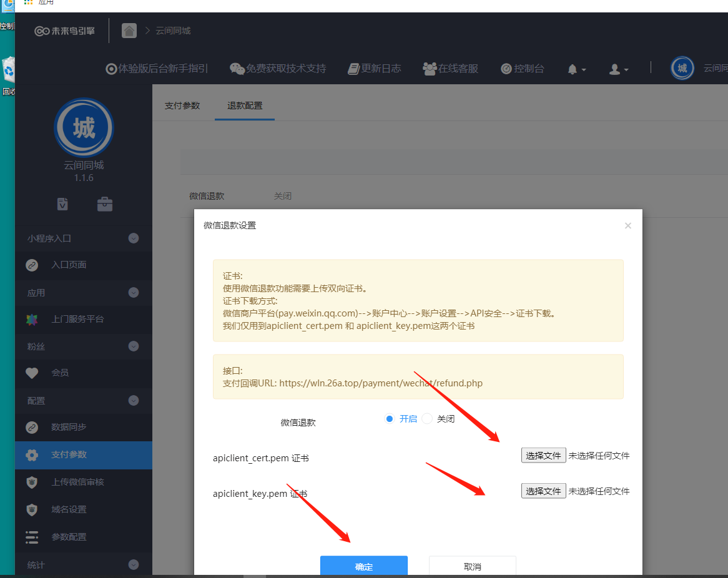Screen dimensions: 728x578
Task: Close the 微信退款设置 dialog with X
Action: click(x=628, y=226)
